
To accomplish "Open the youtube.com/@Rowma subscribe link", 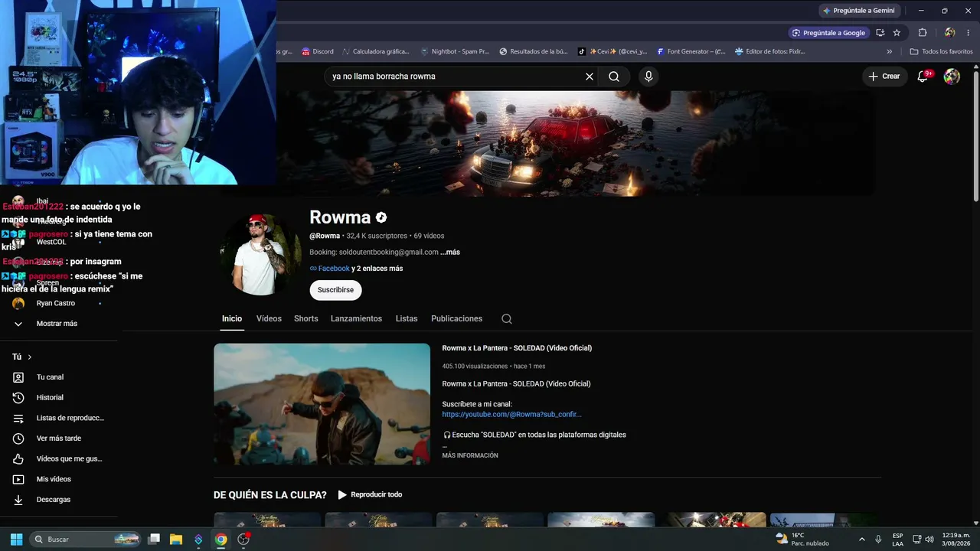I will click(511, 415).
